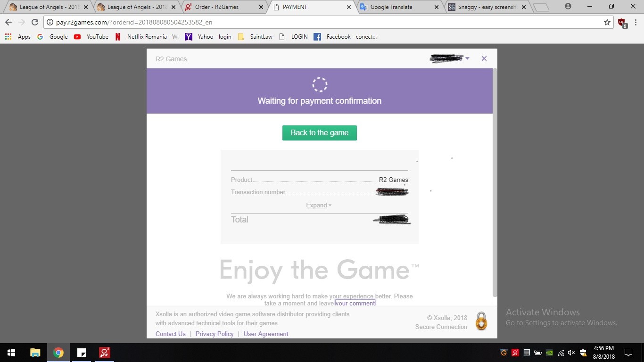Click the uBlock shield extension icon

[622, 22]
